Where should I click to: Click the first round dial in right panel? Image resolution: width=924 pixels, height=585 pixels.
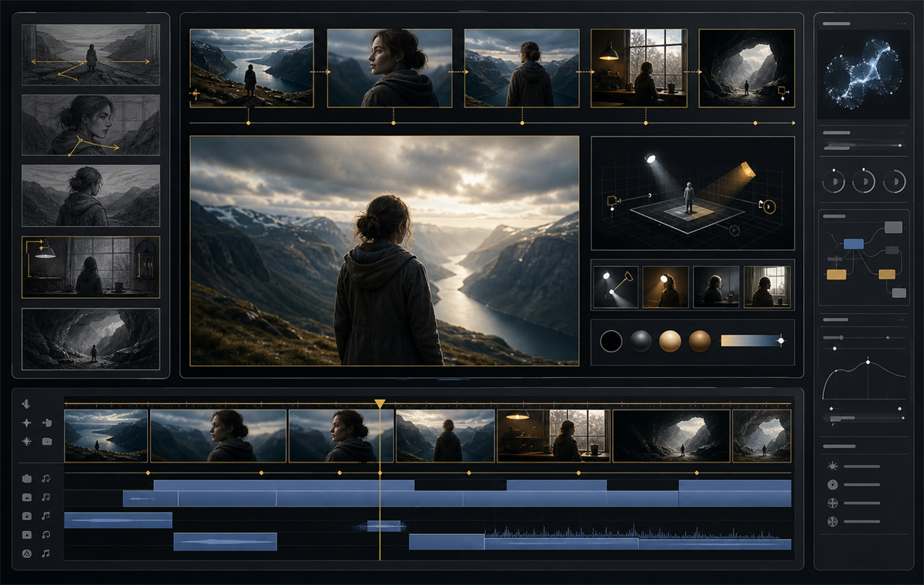[833, 182]
